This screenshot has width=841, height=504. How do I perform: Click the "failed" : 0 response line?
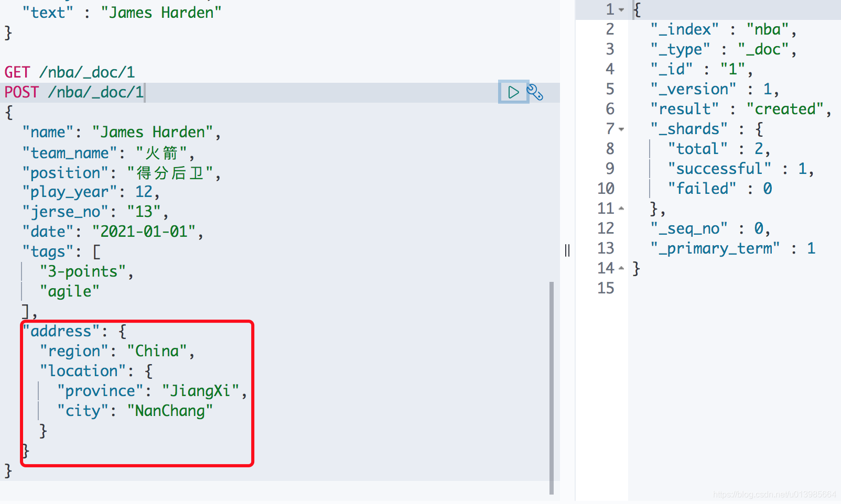[719, 189]
